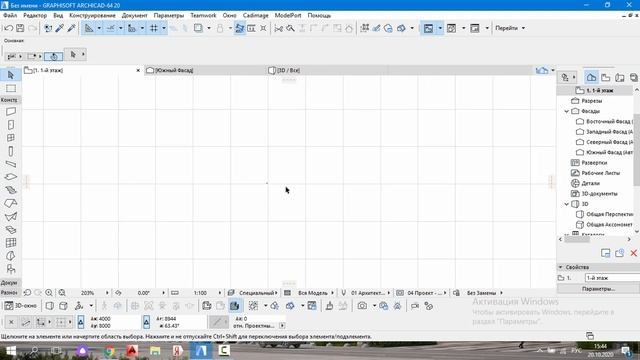Close the 1-й этаж tab
Image resolution: width=640 pixels, height=360 pixels.
point(138,70)
